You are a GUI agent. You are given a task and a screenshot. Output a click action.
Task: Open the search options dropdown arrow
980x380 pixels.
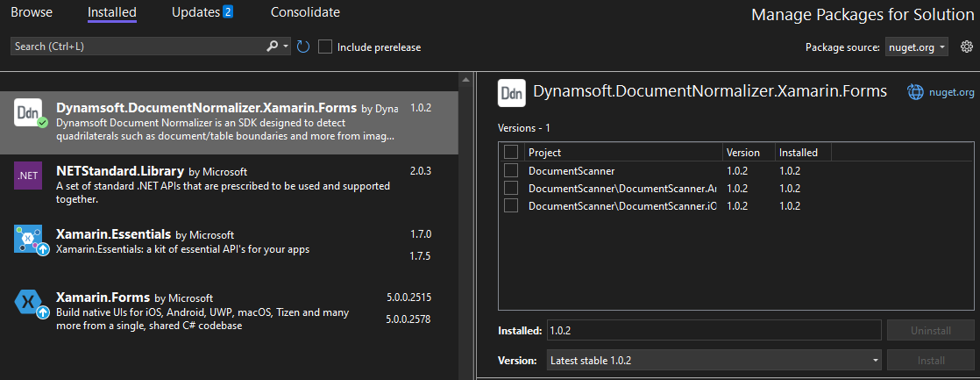coord(286,47)
